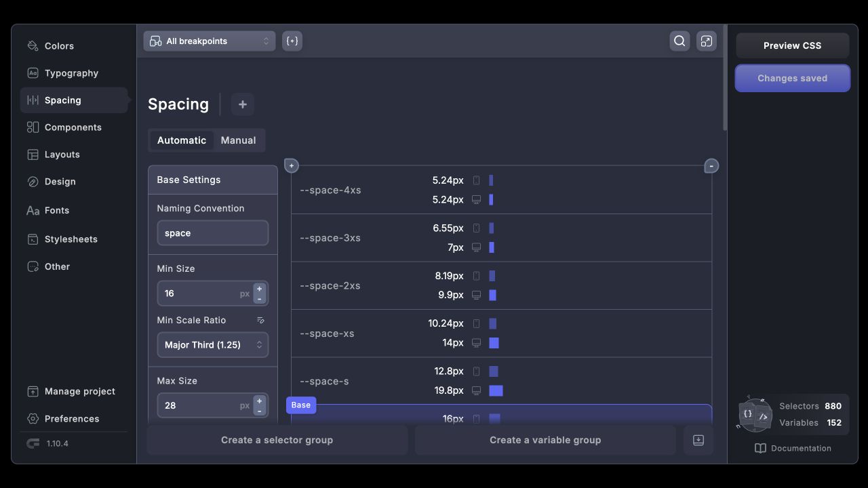Go to the Components section
Screen dimensions: 868x488
73,127
